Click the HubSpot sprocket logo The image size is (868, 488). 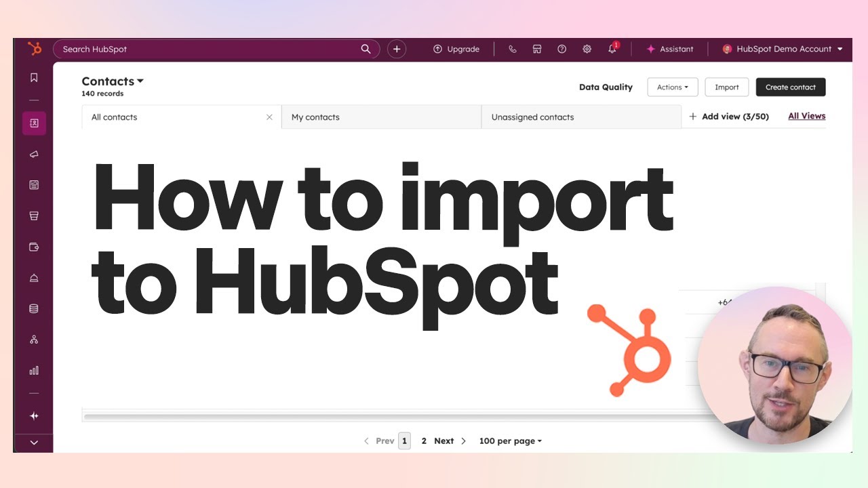click(34, 49)
